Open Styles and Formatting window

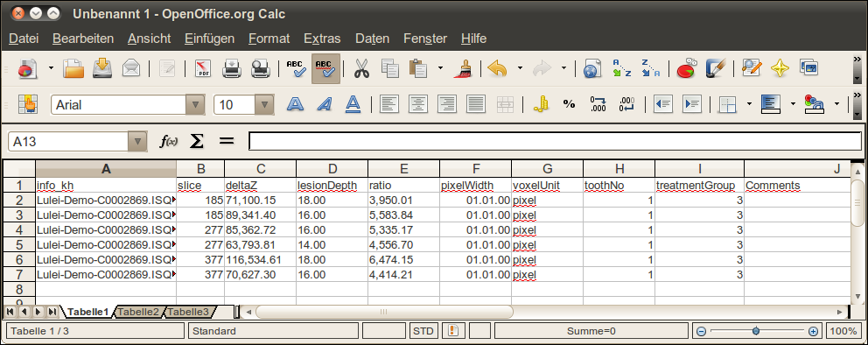(x=27, y=104)
